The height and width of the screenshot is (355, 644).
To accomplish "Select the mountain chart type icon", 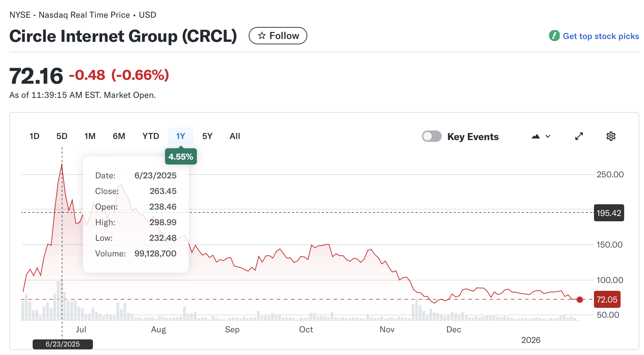I will point(536,136).
